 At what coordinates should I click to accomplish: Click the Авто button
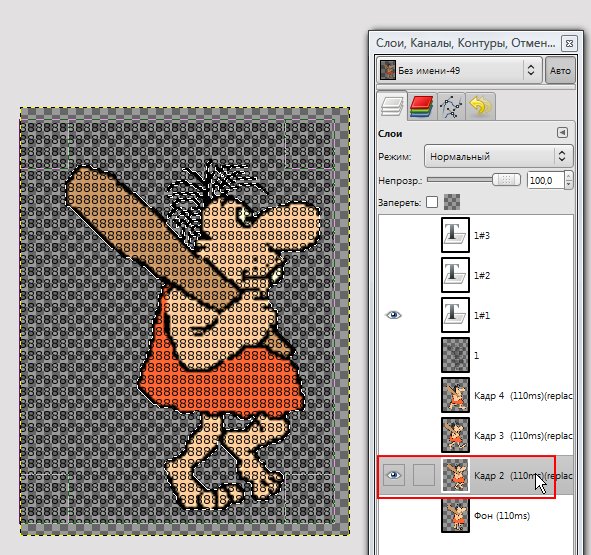560,70
